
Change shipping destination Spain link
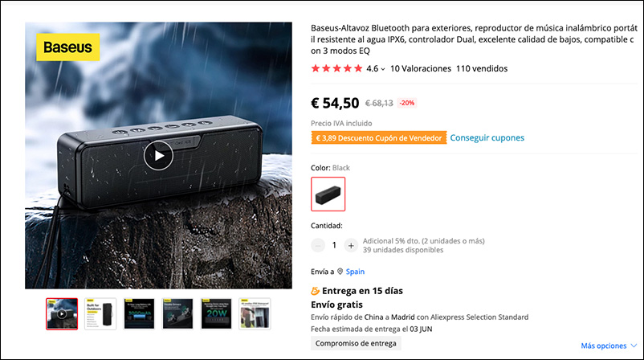click(x=355, y=272)
